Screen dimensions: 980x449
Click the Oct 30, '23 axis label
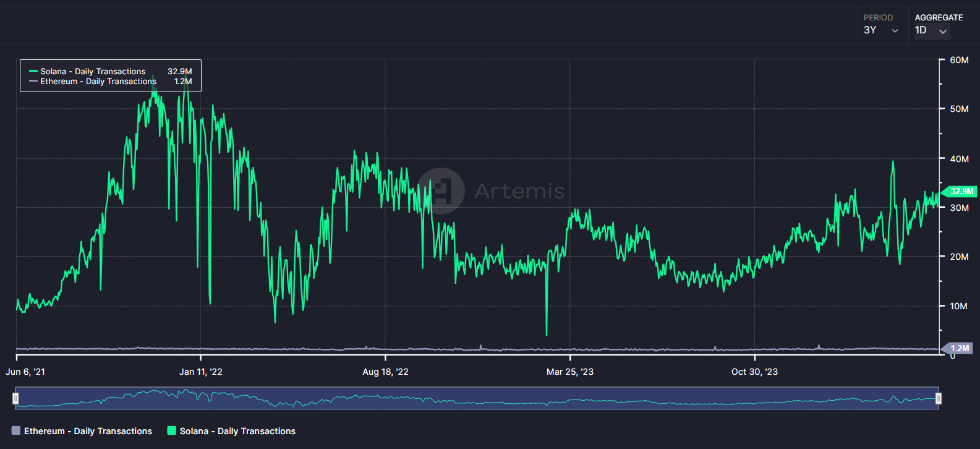754,372
